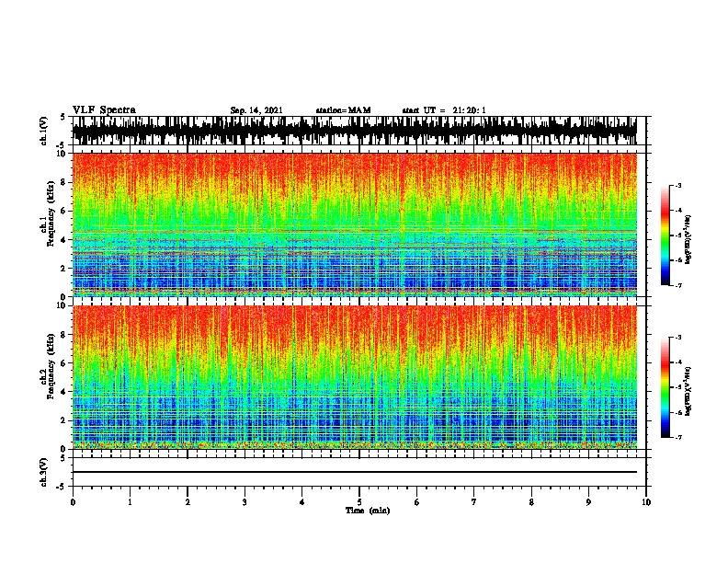
Task: Click the "station=MAM" header label
Action: pos(343,110)
